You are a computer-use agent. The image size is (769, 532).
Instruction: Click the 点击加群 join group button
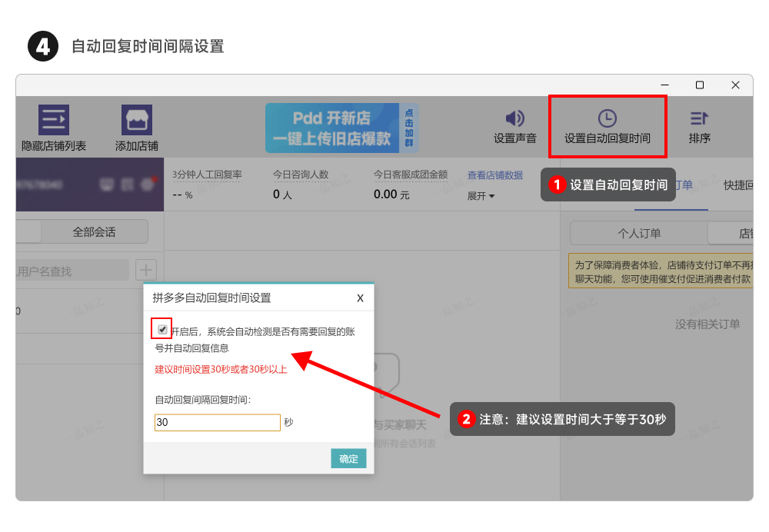[x=408, y=128]
